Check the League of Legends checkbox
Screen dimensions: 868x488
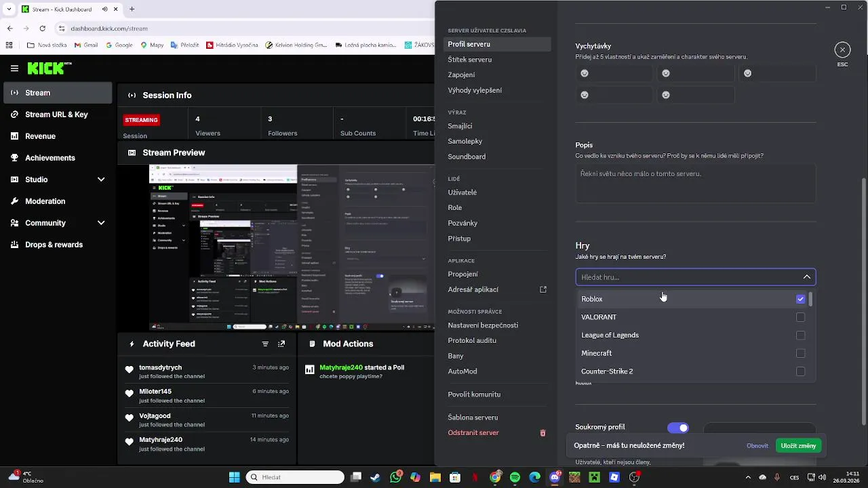coord(801,335)
